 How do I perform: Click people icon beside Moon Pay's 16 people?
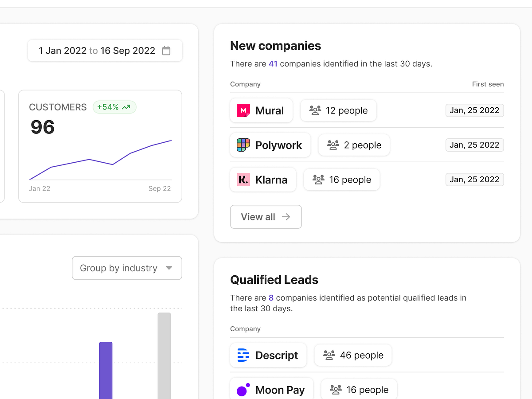pyautogui.click(x=336, y=390)
